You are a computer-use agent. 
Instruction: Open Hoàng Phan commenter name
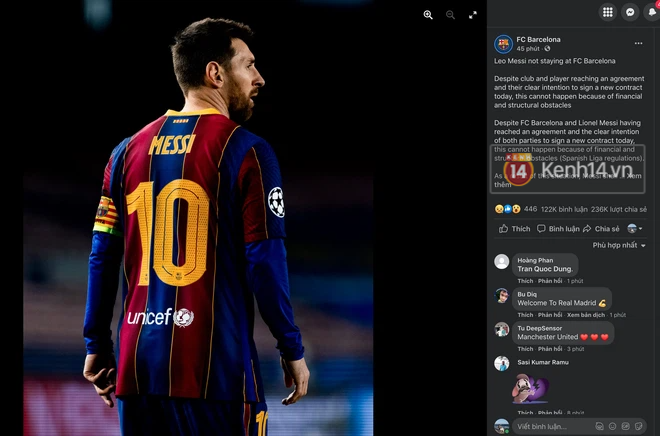535,260
